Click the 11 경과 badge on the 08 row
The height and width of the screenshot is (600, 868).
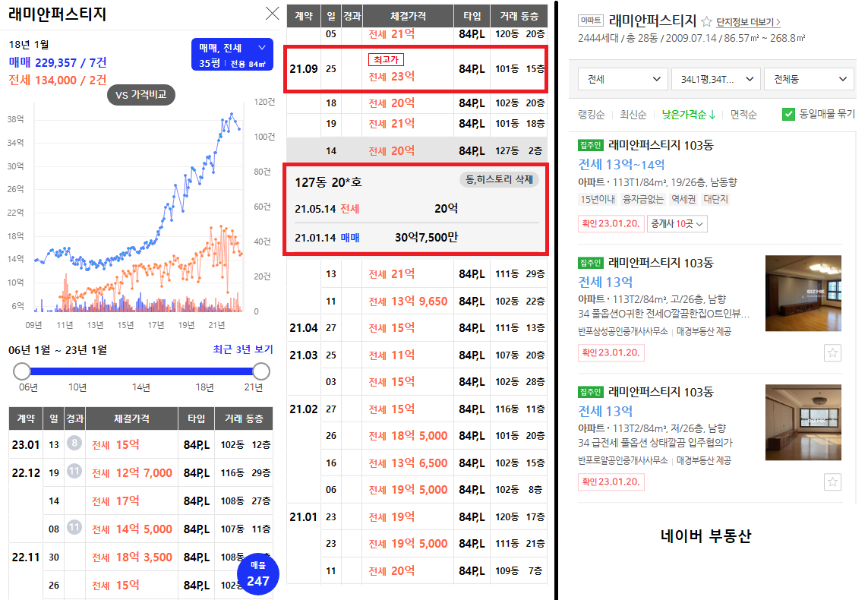pyautogui.click(x=74, y=527)
